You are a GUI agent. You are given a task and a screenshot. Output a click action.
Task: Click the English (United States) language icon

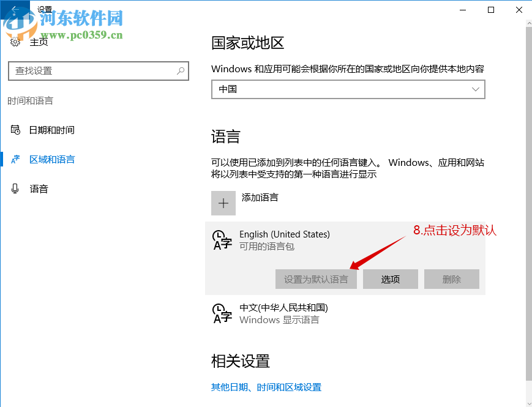coord(222,240)
